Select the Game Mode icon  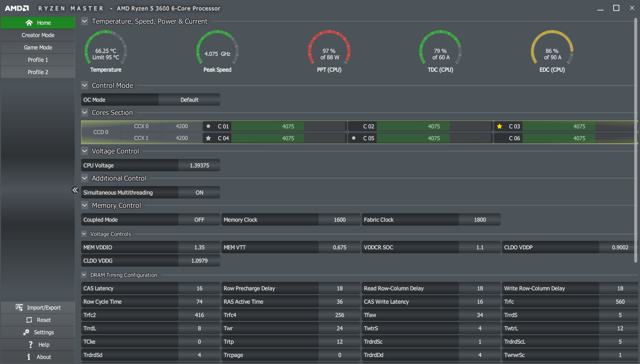click(38, 47)
